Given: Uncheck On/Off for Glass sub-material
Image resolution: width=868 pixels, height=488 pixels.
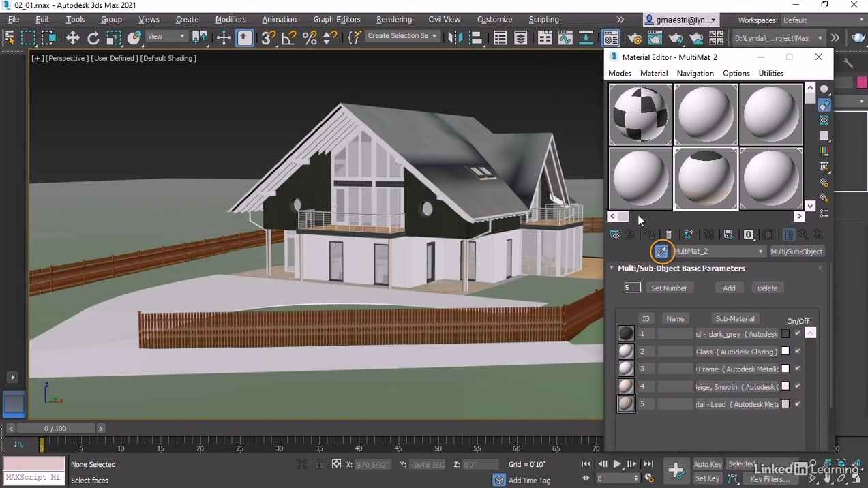Looking at the screenshot, I should tap(797, 351).
